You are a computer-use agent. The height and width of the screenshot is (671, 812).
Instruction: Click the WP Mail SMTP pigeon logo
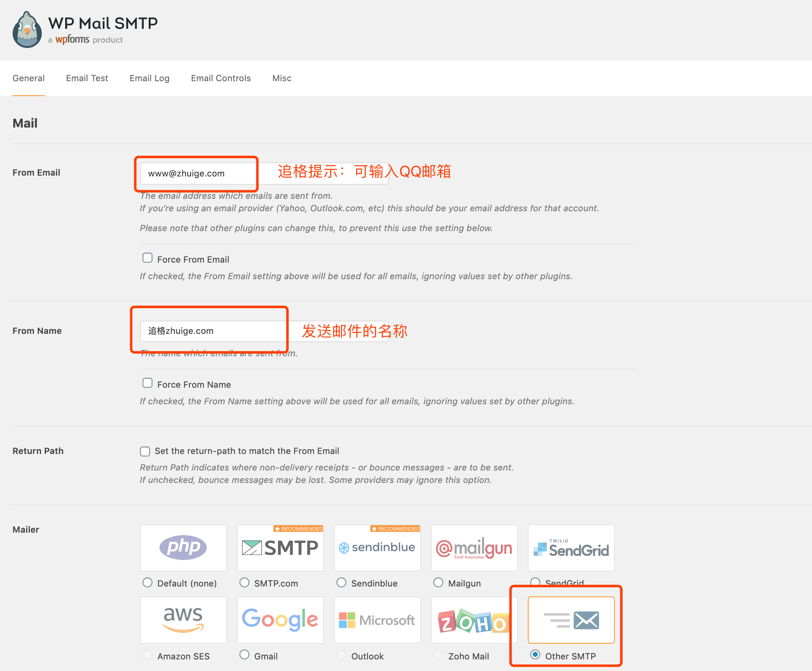point(27,30)
